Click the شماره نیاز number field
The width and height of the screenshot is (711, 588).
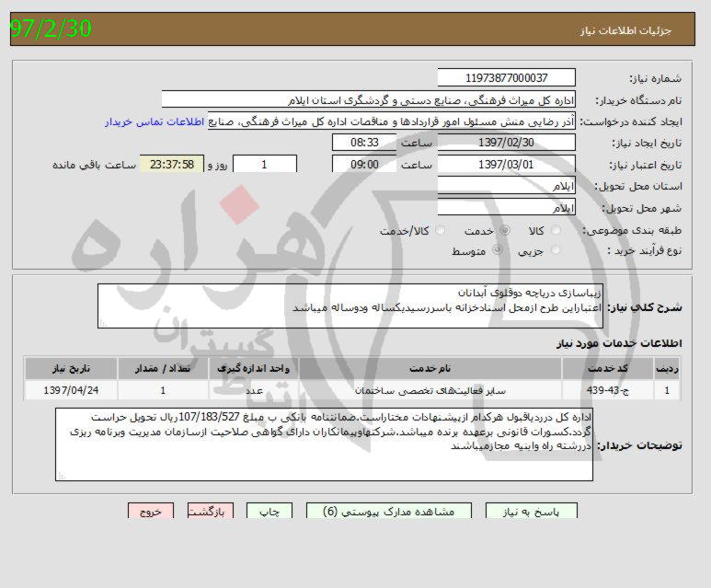(x=506, y=78)
